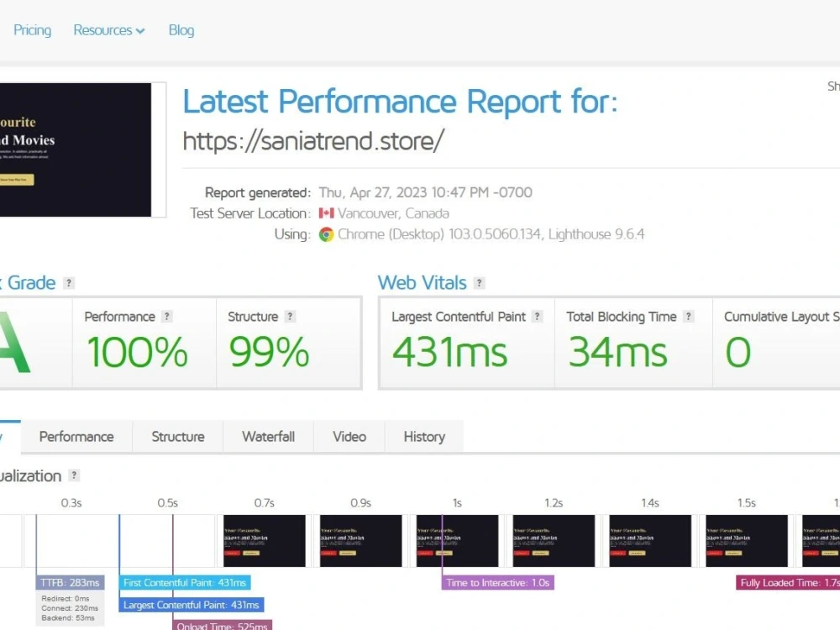Screen dimensions: 840x630
Task: Click the 99% Structure score
Action: click(269, 352)
